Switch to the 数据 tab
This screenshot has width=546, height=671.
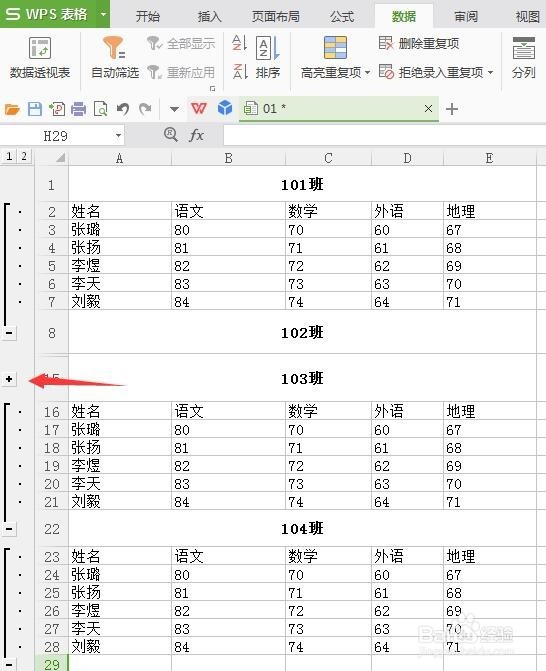coord(404,17)
